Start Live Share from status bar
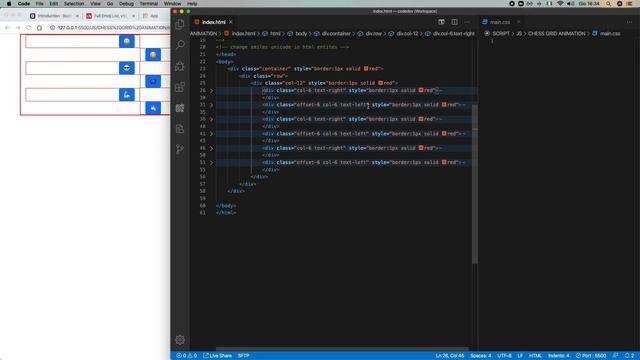 click(218, 356)
